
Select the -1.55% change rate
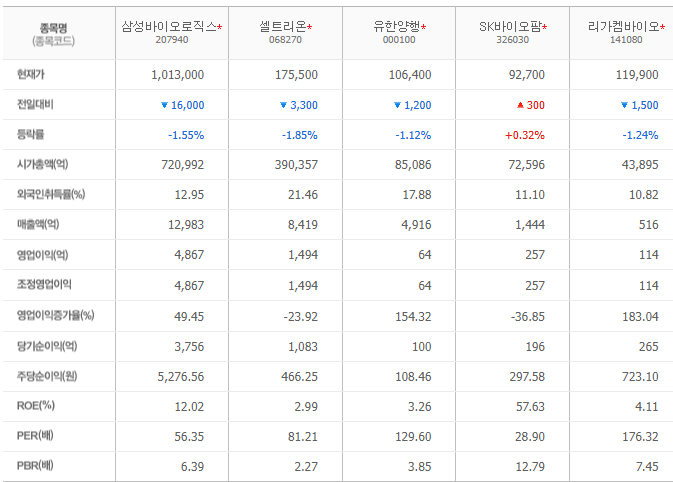pyautogui.click(x=186, y=135)
